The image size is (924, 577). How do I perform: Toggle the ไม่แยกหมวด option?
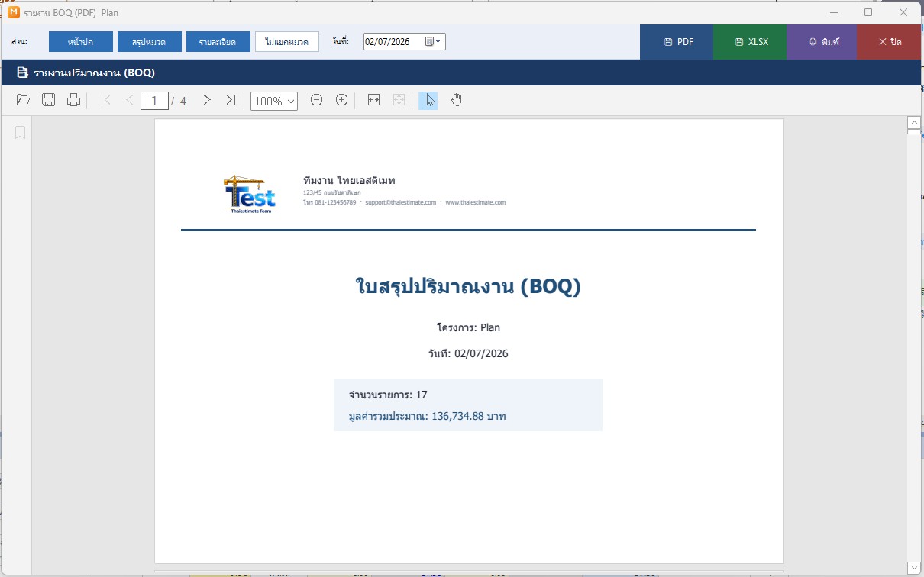click(x=287, y=42)
